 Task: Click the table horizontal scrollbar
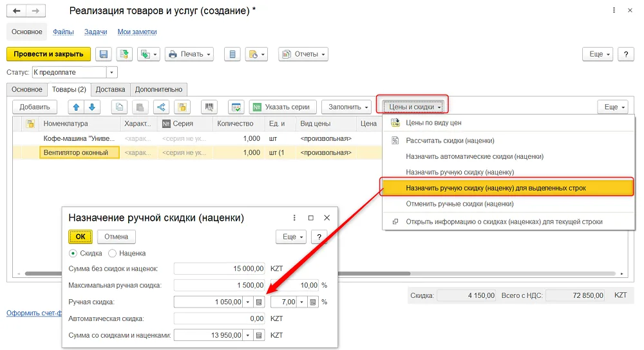(217, 273)
